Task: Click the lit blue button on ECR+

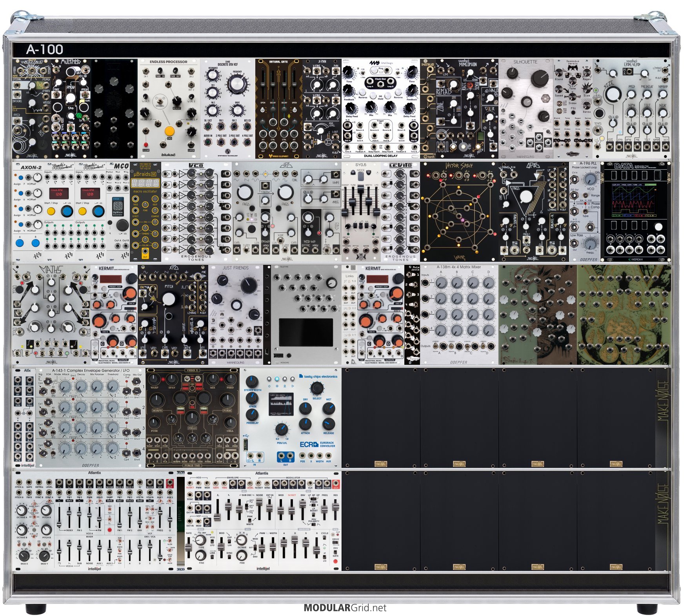Action: [277, 379]
